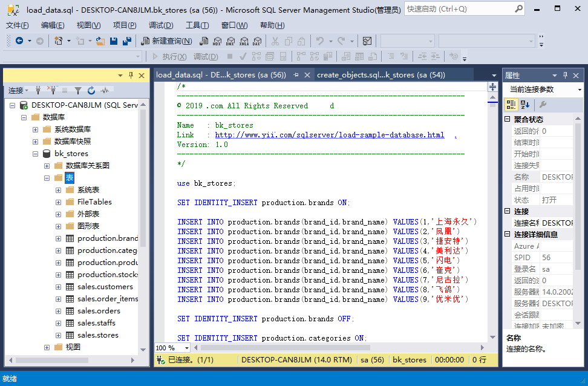Collapse the 聚合状态 section in Properties

coord(508,119)
